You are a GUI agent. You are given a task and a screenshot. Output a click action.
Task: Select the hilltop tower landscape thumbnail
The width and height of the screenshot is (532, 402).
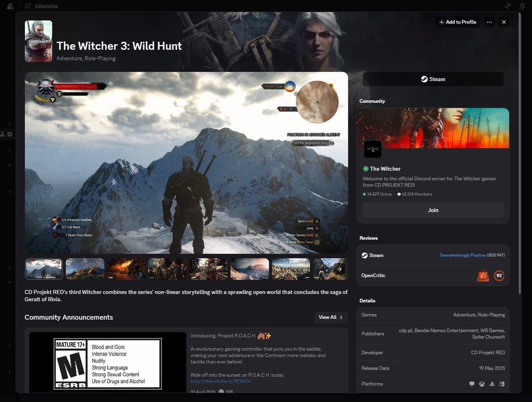(85, 269)
